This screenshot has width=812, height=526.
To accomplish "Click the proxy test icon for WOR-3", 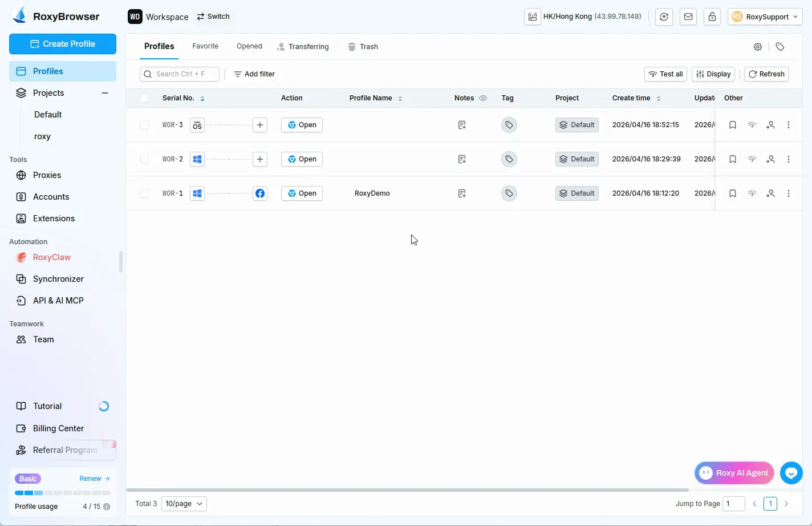I will (752, 125).
